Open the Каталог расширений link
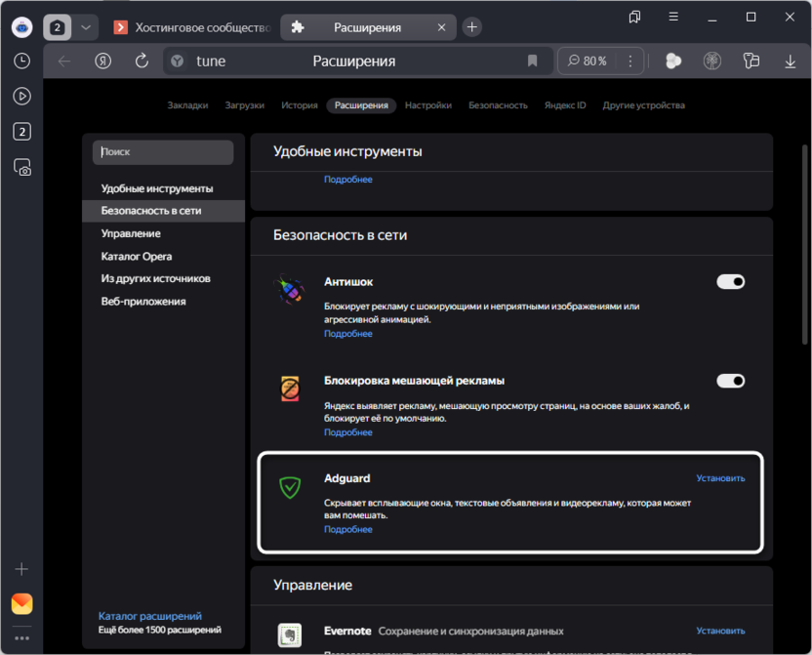This screenshot has height=655, width=812. pos(150,616)
